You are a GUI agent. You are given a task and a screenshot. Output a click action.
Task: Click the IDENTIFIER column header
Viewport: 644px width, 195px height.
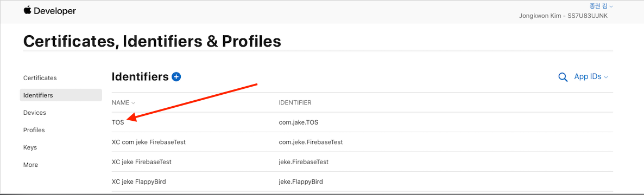(295, 102)
